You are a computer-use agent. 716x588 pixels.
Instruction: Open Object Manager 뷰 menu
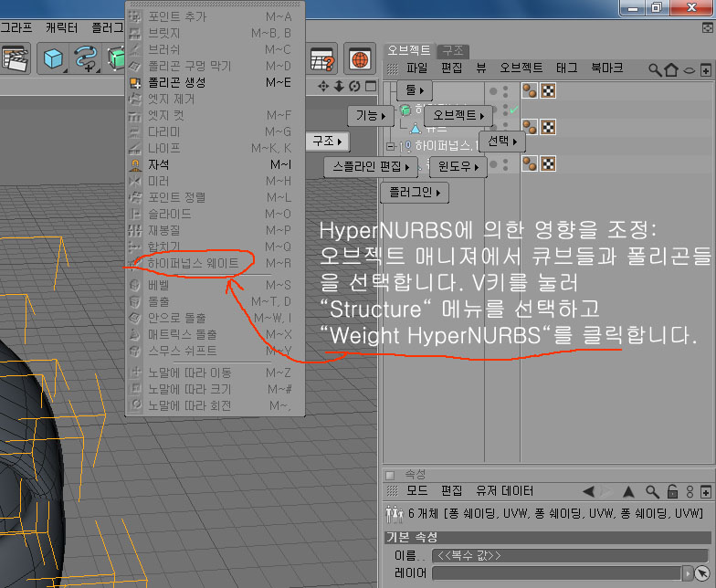pos(480,68)
